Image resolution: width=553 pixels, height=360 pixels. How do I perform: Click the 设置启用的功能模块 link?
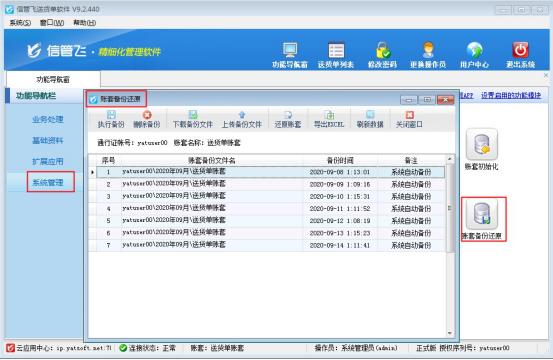tap(511, 95)
